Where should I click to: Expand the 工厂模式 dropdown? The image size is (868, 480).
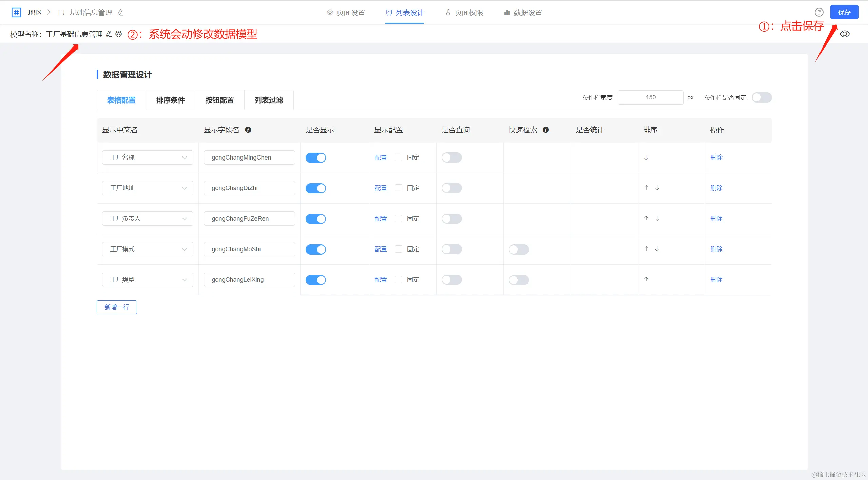pos(148,249)
